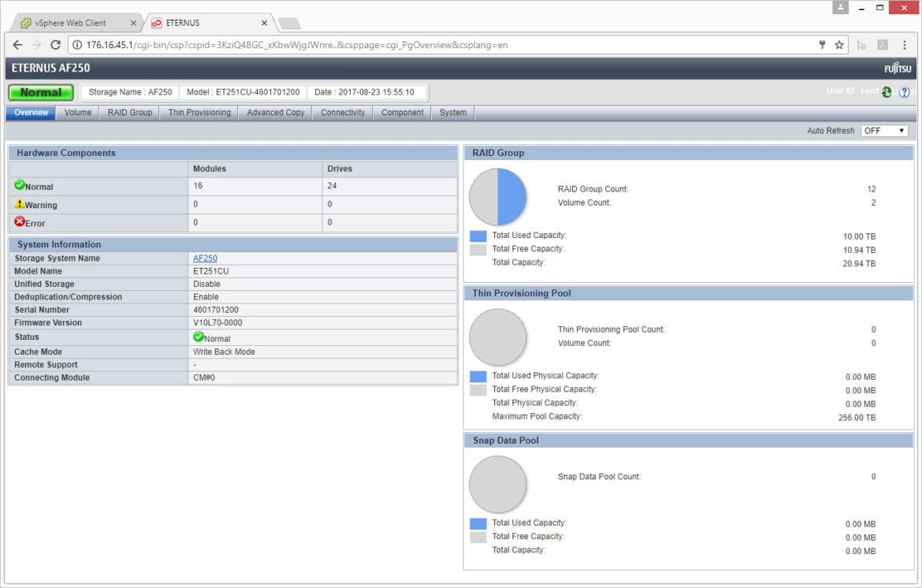This screenshot has width=922, height=588.
Task: Open help question mark icon
Action: [905, 91]
